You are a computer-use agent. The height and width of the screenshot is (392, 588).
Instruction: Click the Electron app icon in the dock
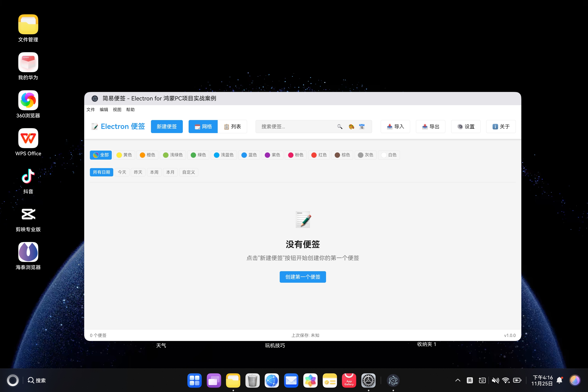(x=393, y=380)
